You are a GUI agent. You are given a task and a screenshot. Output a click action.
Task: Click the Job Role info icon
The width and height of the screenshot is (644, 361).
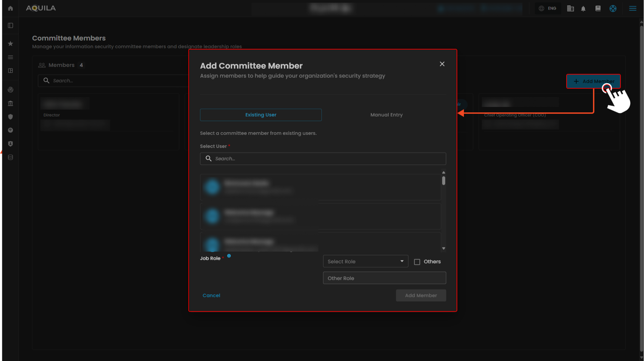229,256
